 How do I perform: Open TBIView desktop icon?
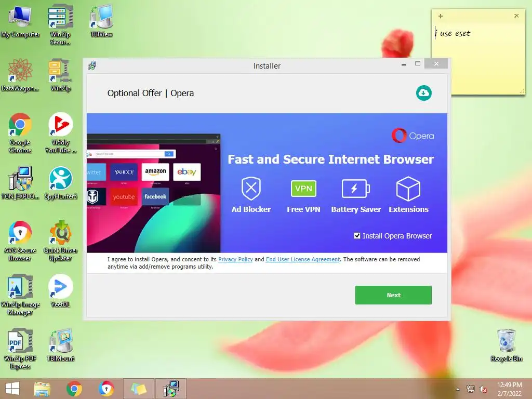(x=101, y=21)
